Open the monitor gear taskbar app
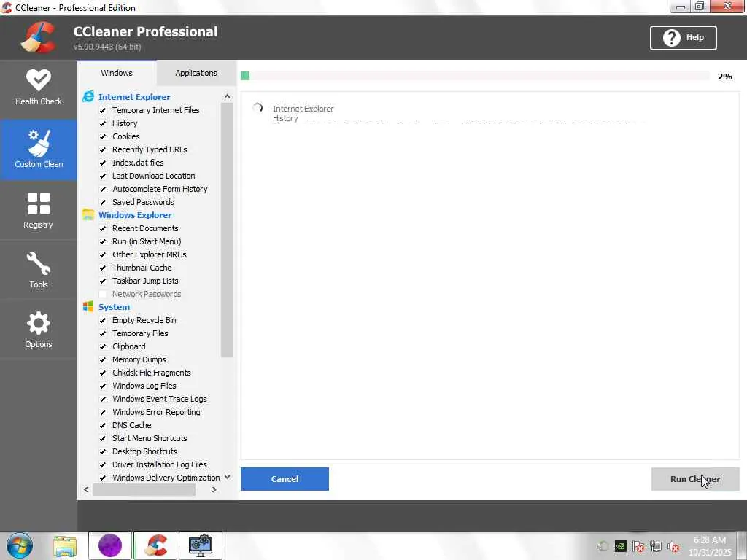 click(201, 545)
